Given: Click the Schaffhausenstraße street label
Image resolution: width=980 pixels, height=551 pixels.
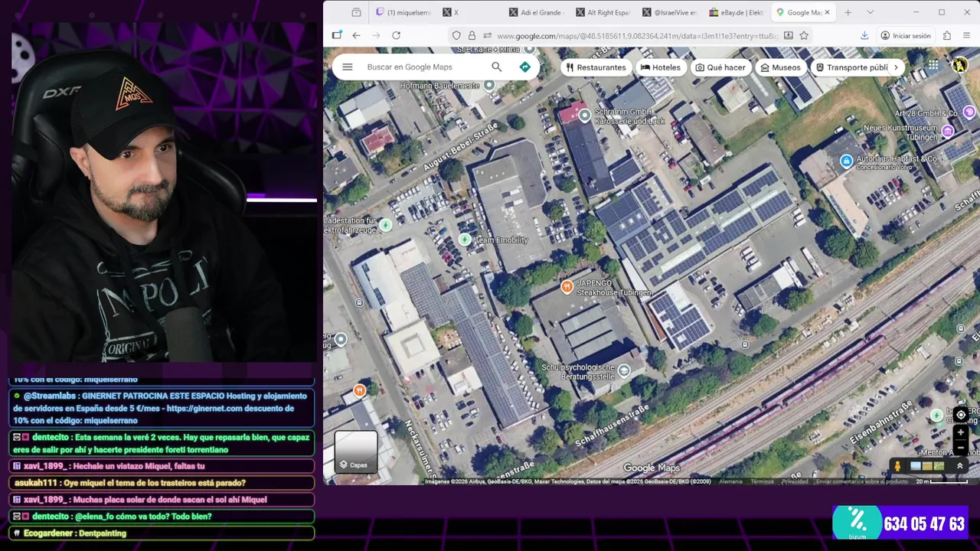Looking at the screenshot, I should (x=612, y=425).
